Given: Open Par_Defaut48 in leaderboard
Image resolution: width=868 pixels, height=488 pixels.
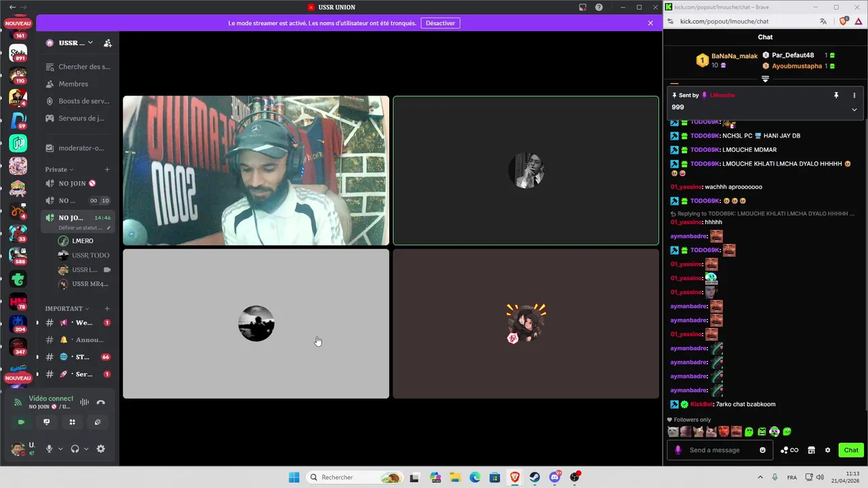Looking at the screenshot, I should tap(793, 55).
